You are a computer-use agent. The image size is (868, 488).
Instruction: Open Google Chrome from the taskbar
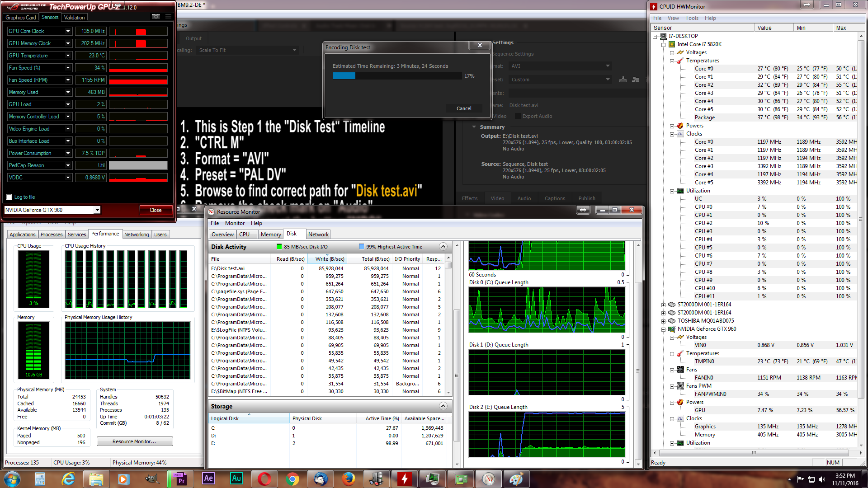292,479
